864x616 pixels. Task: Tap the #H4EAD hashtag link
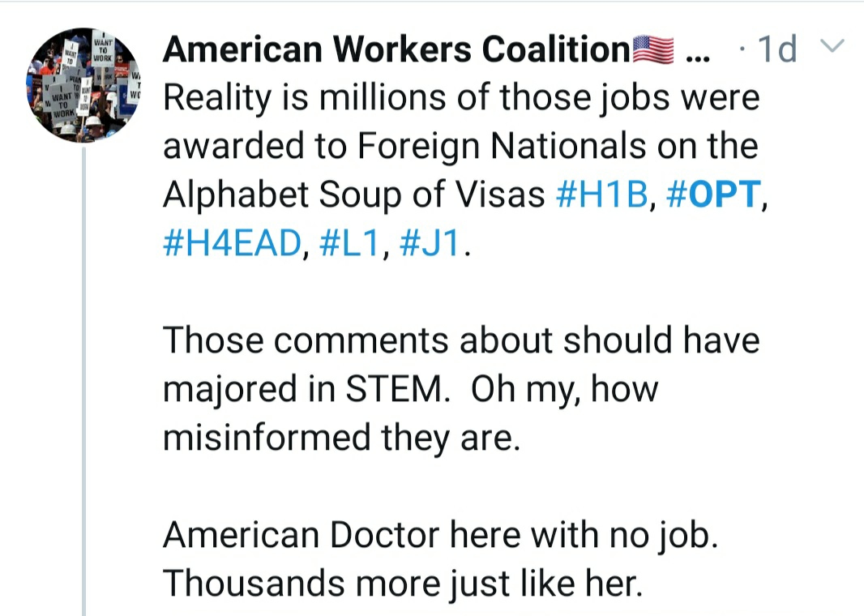[233, 242]
